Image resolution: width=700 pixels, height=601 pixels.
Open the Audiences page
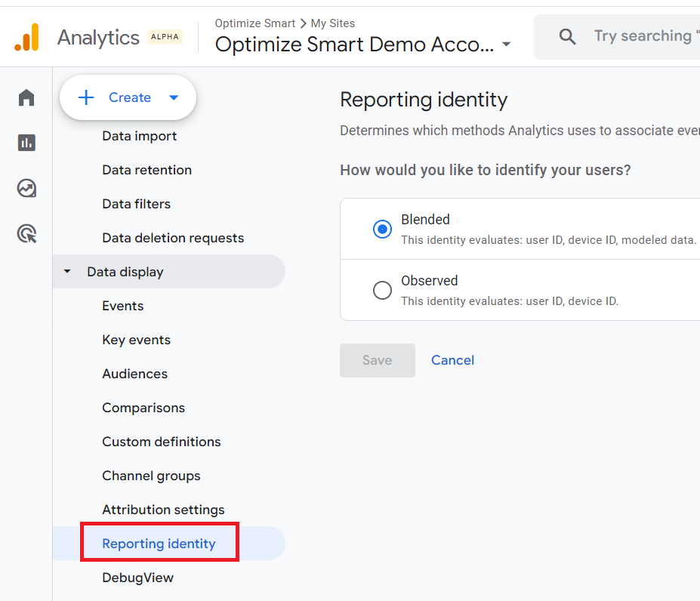[135, 374]
